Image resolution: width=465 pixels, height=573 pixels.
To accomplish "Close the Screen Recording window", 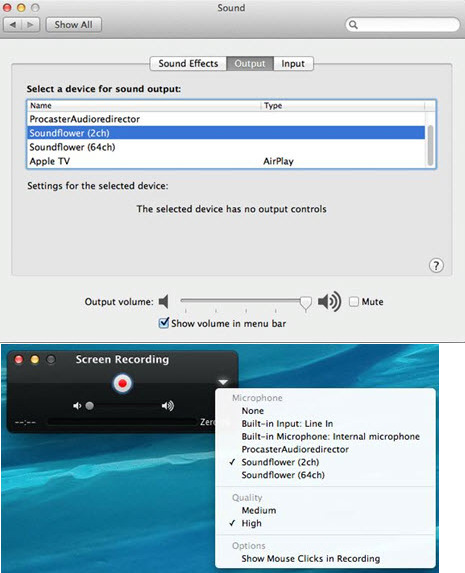I will click(18, 360).
